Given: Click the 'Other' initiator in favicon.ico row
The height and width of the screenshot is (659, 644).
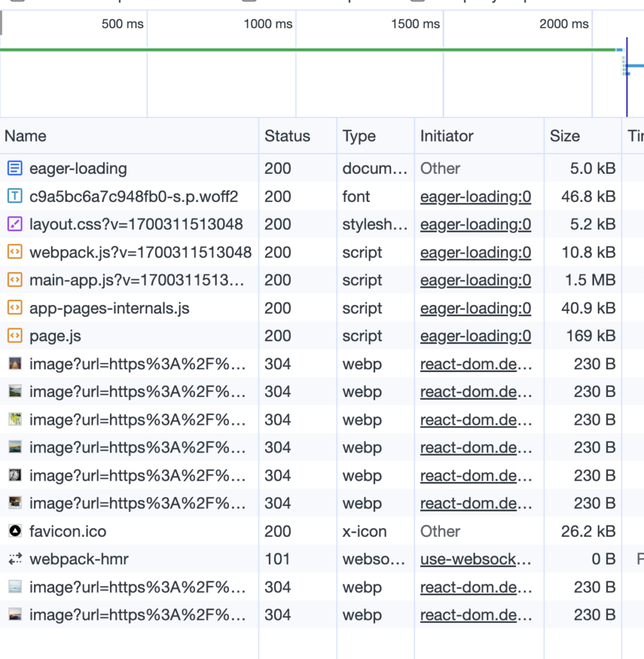Looking at the screenshot, I should pyautogui.click(x=440, y=531).
